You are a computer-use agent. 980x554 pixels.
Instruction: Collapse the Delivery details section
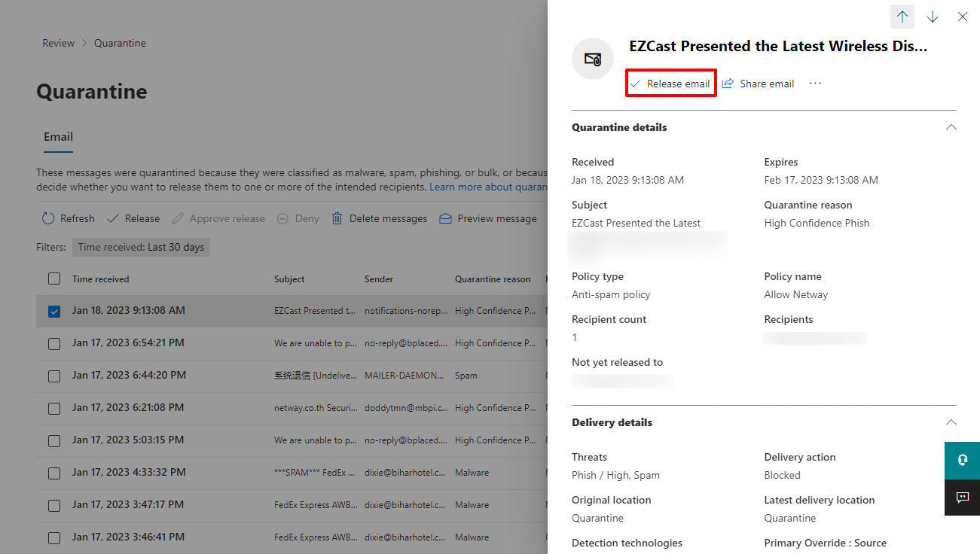click(x=951, y=422)
